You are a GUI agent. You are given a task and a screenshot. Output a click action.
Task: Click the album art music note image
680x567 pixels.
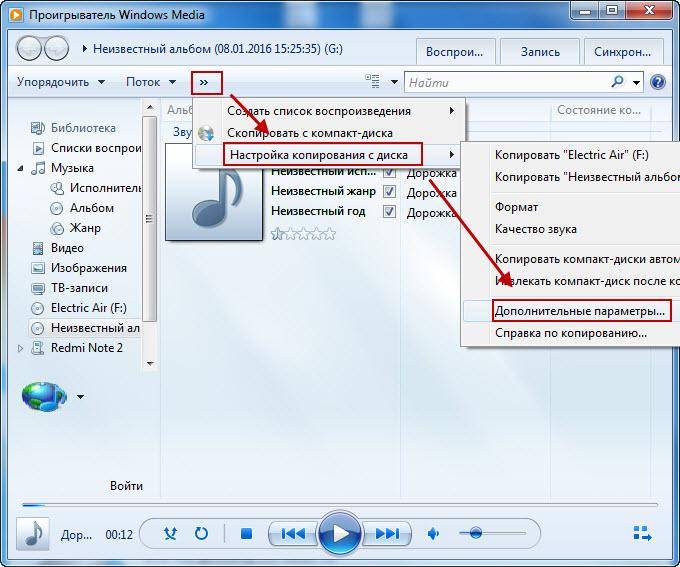coord(214,192)
